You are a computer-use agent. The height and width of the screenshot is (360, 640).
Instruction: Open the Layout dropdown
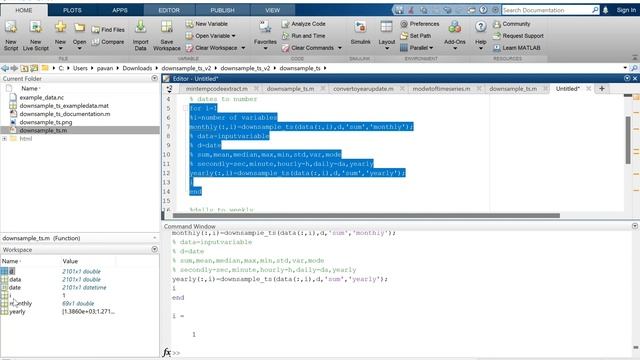pyautogui.click(x=387, y=48)
